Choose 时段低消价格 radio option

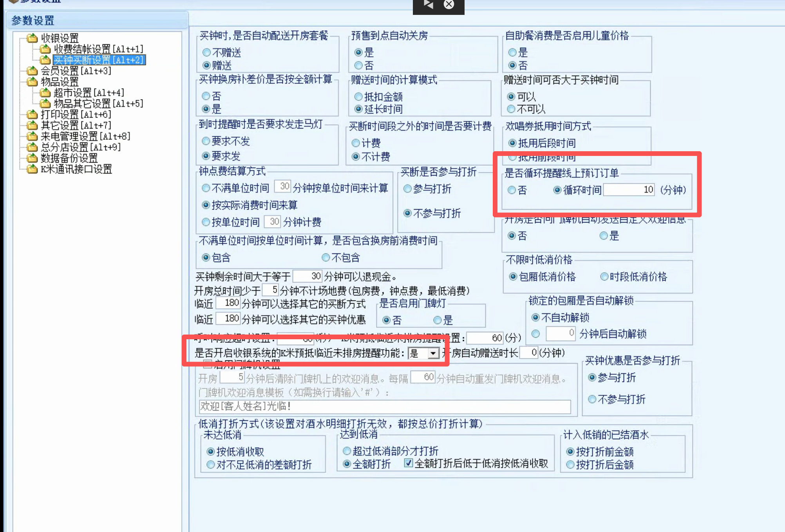604,277
